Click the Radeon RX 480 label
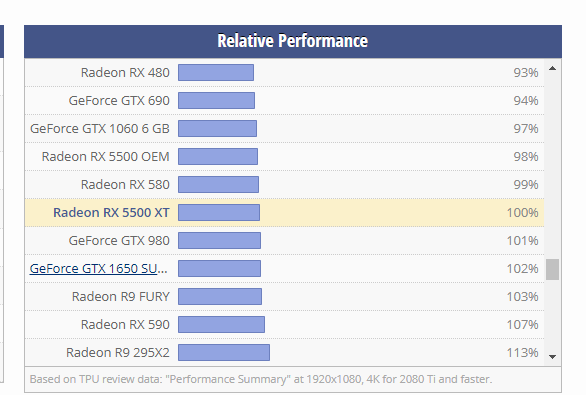This screenshot has width=586, height=395. [125, 72]
